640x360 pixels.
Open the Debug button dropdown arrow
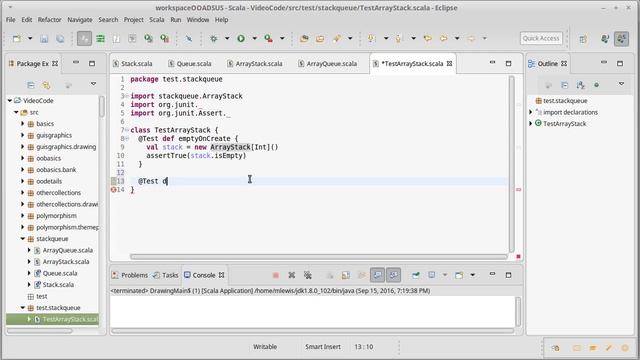(x=227, y=38)
